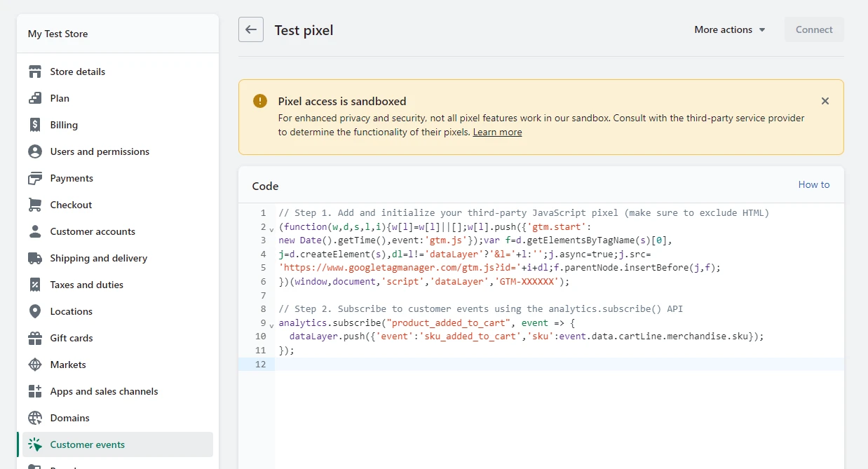Open Users and permissions
This screenshot has height=469, width=868.
click(x=118, y=151)
